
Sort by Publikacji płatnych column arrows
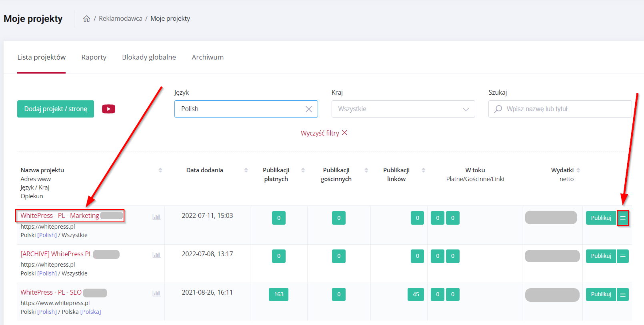pos(303,170)
